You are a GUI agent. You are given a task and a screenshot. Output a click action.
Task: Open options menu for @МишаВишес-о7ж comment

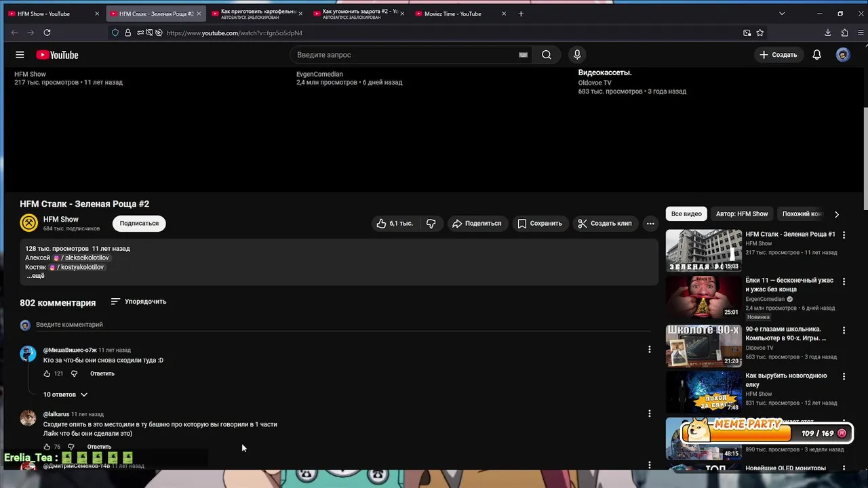coord(649,350)
